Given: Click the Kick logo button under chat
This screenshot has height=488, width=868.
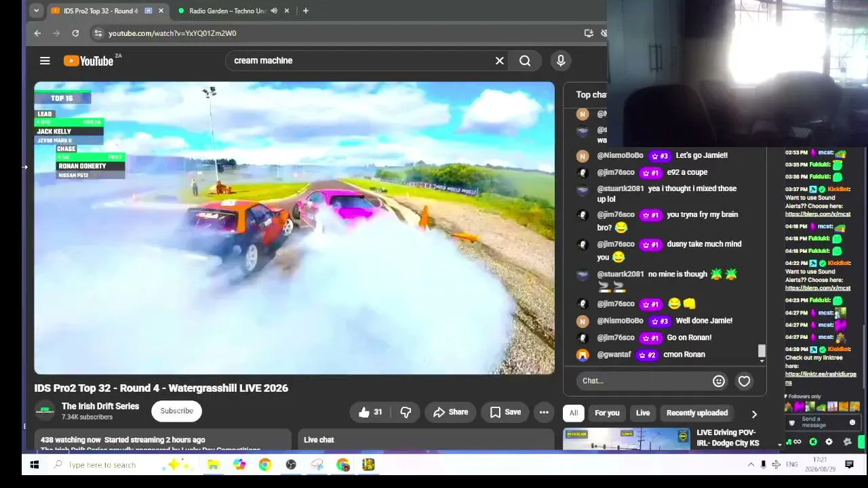Looking at the screenshot, I should click(x=813, y=442).
